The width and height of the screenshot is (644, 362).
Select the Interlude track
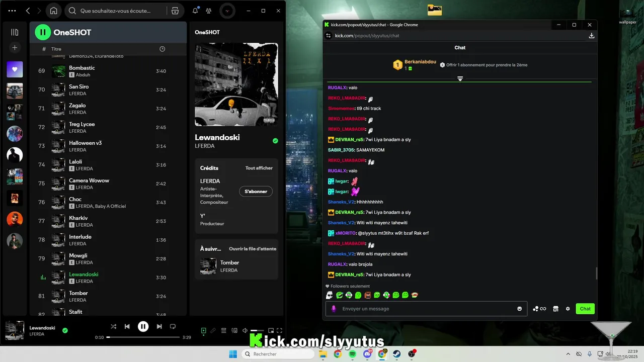pyautogui.click(x=108, y=240)
